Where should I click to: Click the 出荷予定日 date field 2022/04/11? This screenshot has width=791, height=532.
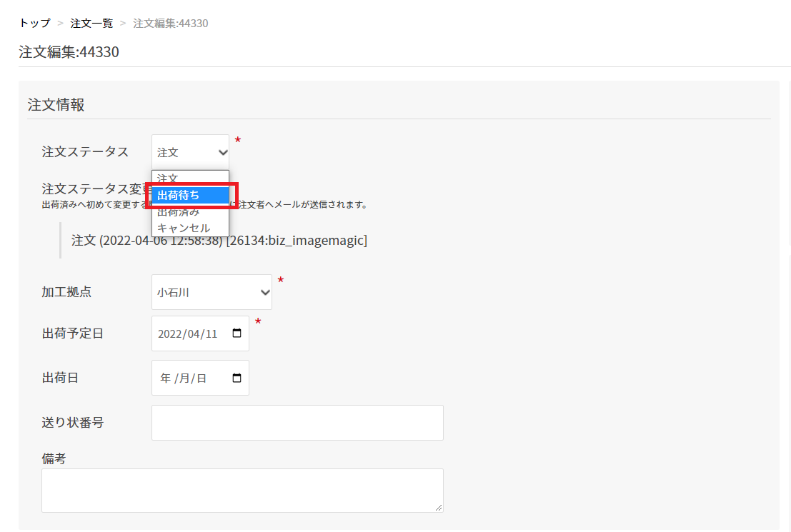200,333
